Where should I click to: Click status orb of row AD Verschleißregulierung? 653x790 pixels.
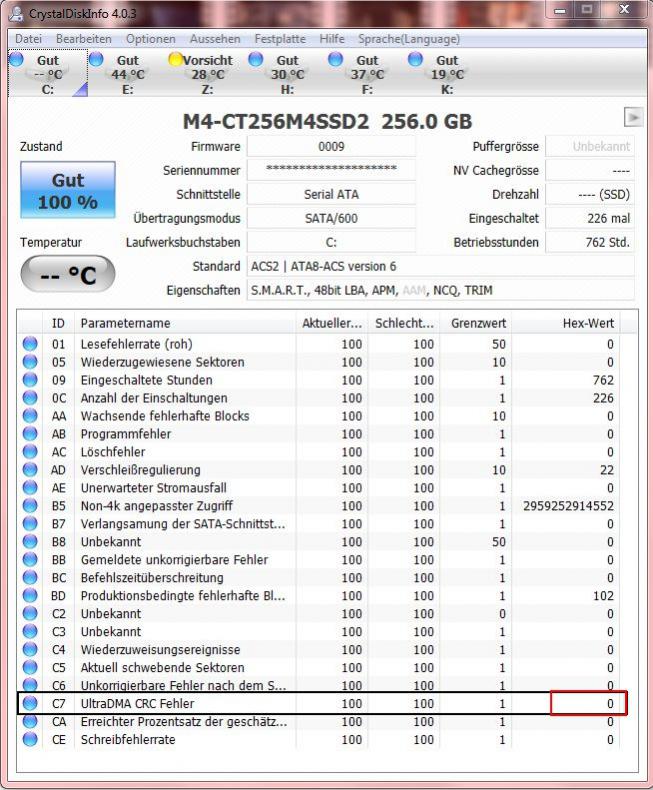[x=30, y=470]
